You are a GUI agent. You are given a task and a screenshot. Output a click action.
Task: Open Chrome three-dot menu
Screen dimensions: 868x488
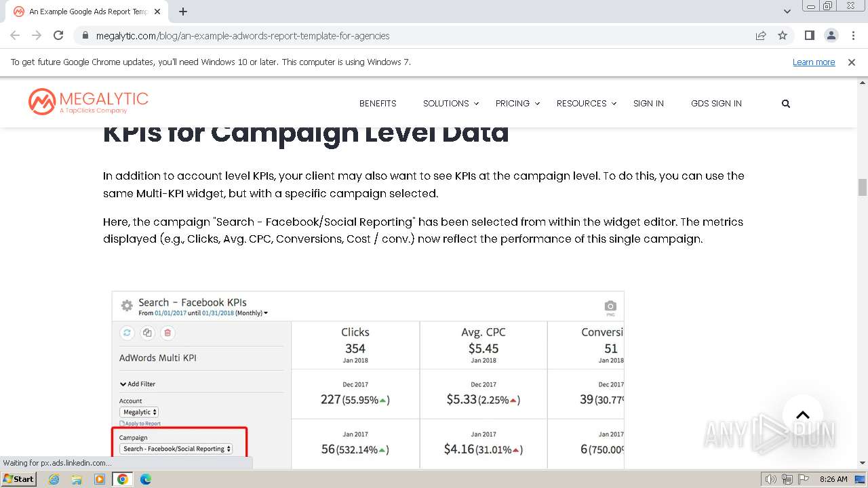click(853, 35)
